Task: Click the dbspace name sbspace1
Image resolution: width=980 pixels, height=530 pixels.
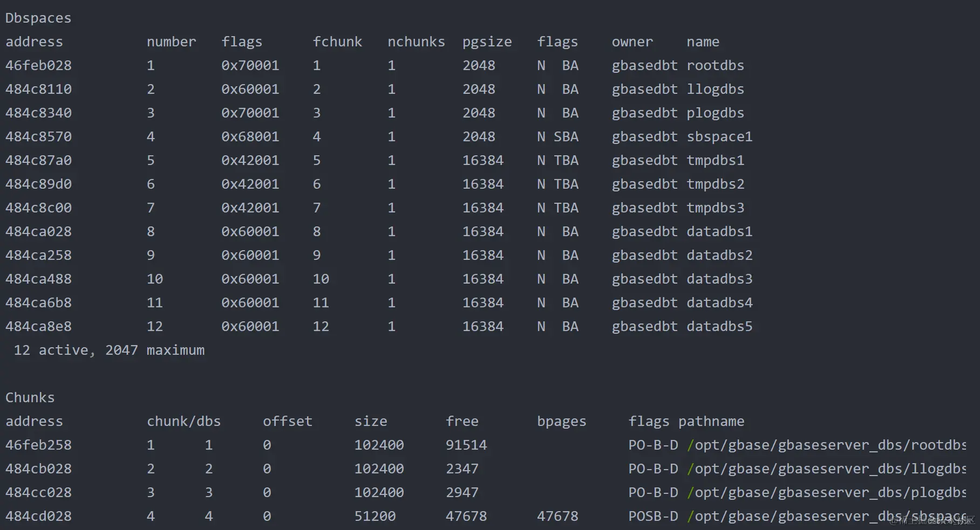Action: pyautogui.click(x=719, y=137)
